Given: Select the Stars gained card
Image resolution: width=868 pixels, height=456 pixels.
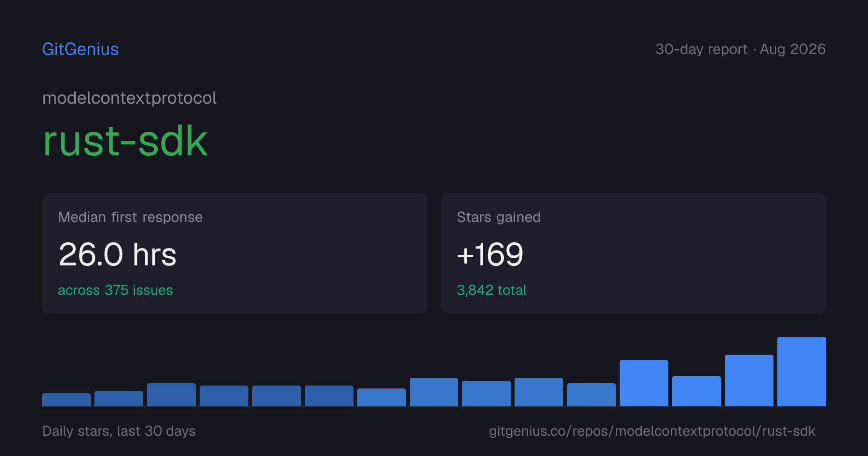Looking at the screenshot, I should 633,253.
